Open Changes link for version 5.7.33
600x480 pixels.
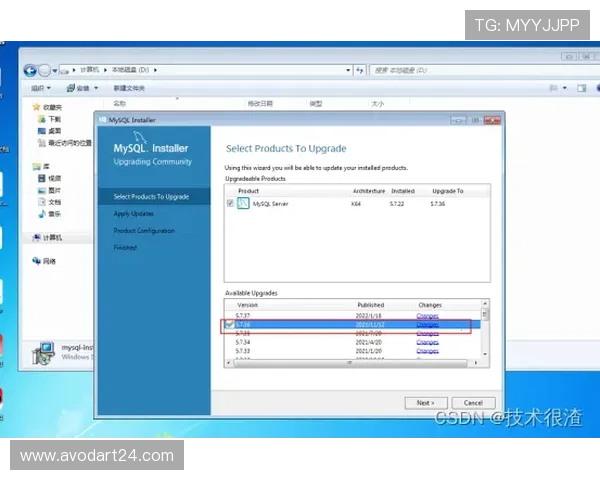[427, 351]
